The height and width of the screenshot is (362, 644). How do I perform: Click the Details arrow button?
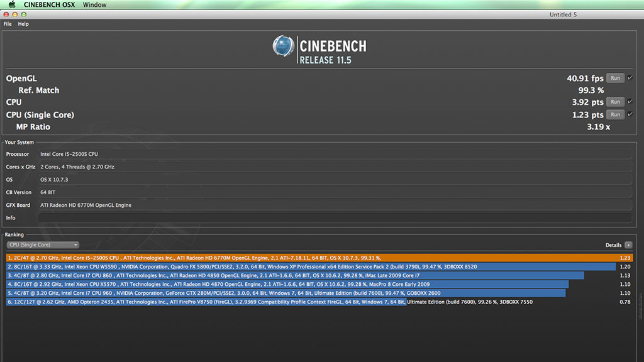tap(628, 245)
